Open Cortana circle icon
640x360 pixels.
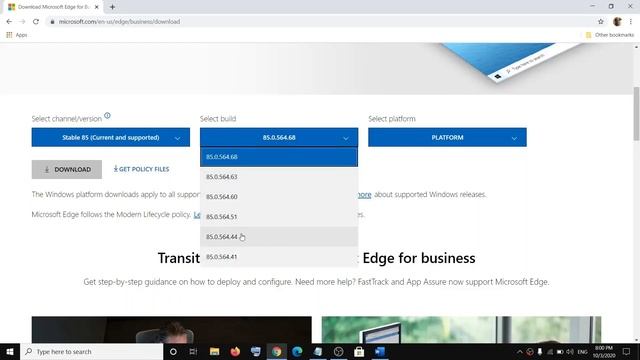pos(173,351)
